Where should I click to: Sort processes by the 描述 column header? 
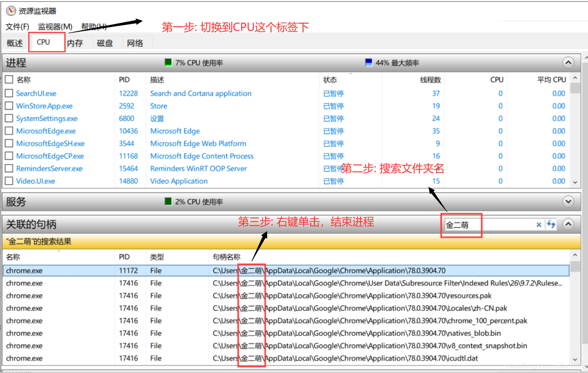tap(157, 79)
